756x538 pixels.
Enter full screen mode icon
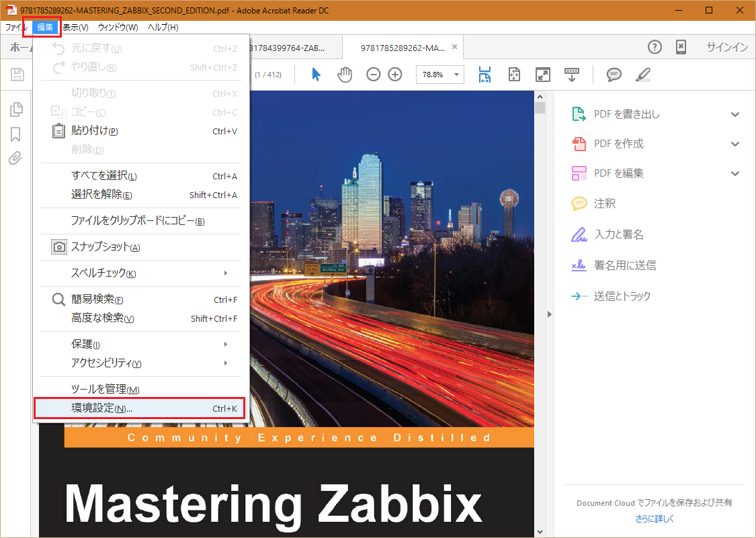tap(543, 75)
